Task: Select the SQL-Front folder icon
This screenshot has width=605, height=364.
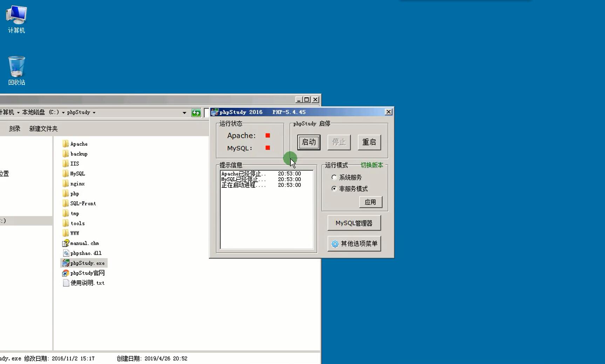Action: coord(66,203)
